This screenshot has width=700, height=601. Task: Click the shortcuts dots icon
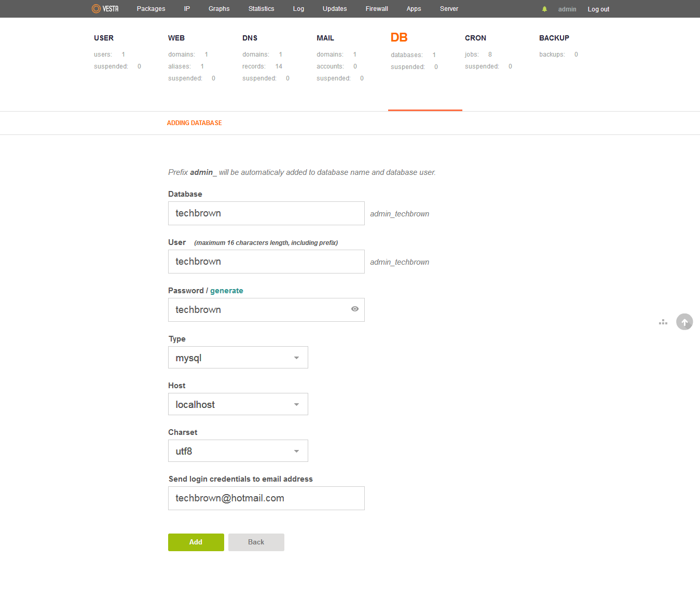pyautogui.click(x=663, y=322)
